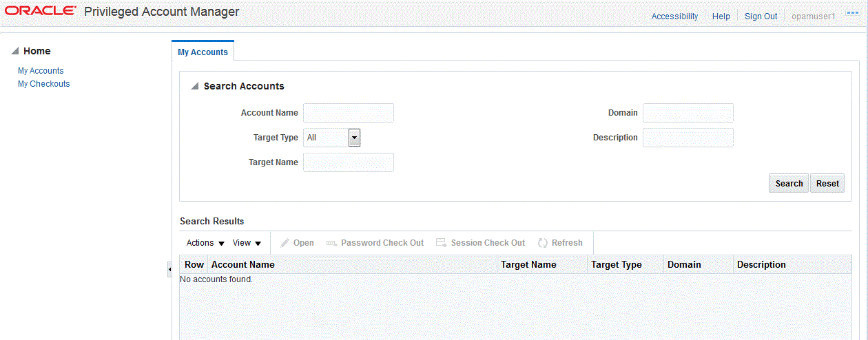Open the Target Type dropdown
Image resolution: width=868 pixels, height=340 pixels.
coord(354,138)
